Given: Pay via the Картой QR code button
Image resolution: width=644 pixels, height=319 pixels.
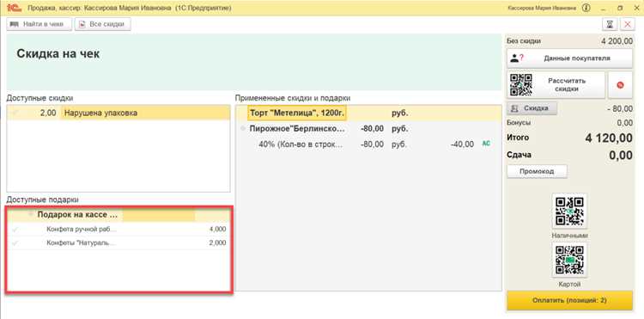Looking at the screenshot, I should (x=569, y=260).
